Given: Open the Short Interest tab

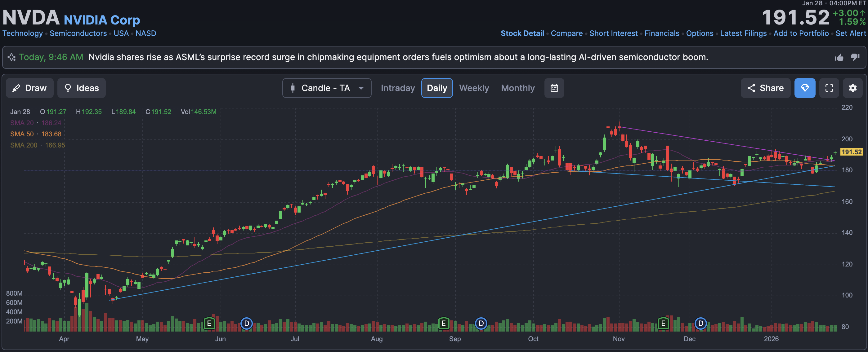Looking at the screenshot, I should tap(613, 33).
